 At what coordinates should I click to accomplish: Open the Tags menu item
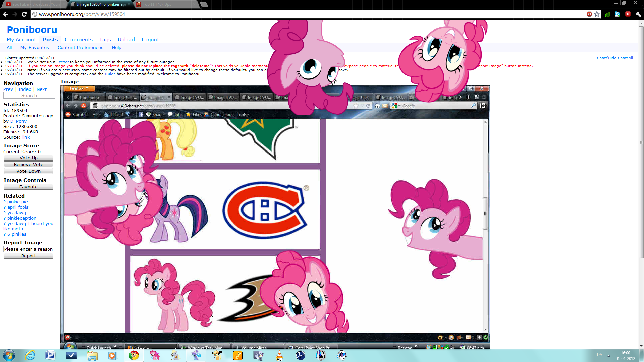tap(105, 40)
